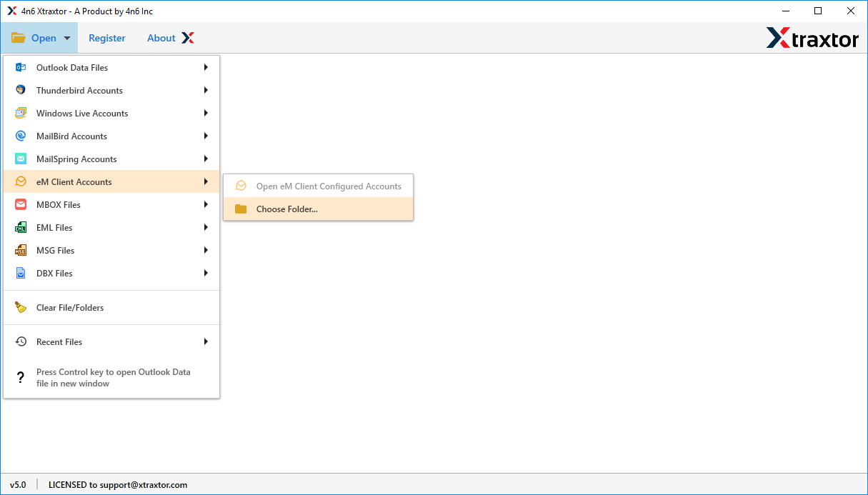Collapse the Open dropdown in toolbar

click(40, 38)
